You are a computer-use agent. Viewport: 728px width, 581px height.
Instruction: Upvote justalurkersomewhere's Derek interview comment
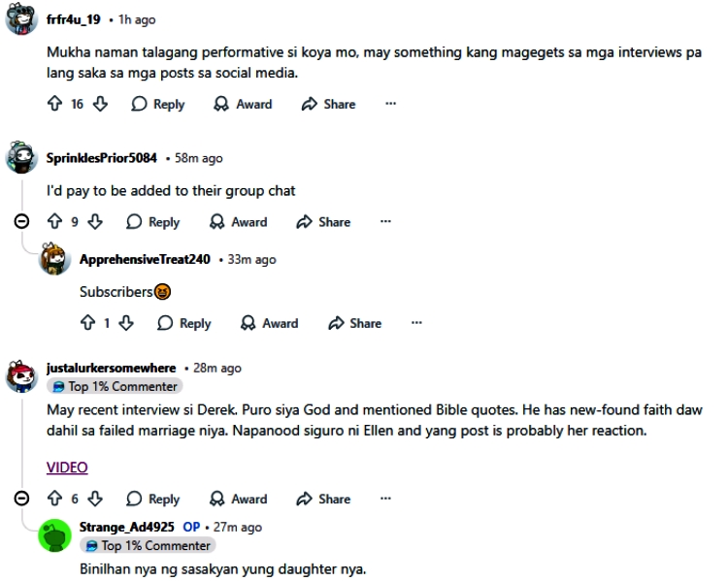point(55,499)
